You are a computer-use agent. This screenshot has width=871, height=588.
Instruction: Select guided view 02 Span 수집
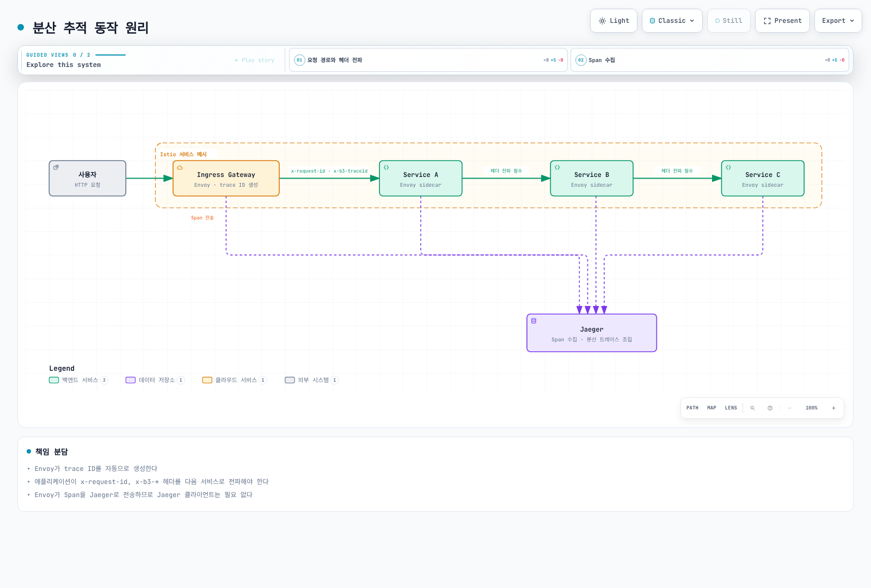pyautogui.click(x=710, y=60)
